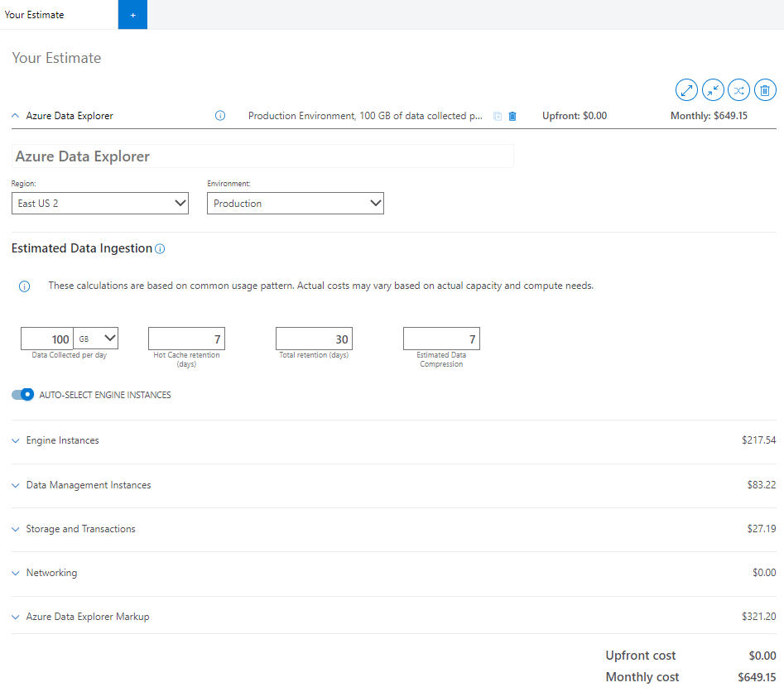The image size is (784, 692).
Task: Delete Azure Data Explorer via blue trash icon
Action: pyautogui.click(x=512, y=116)
